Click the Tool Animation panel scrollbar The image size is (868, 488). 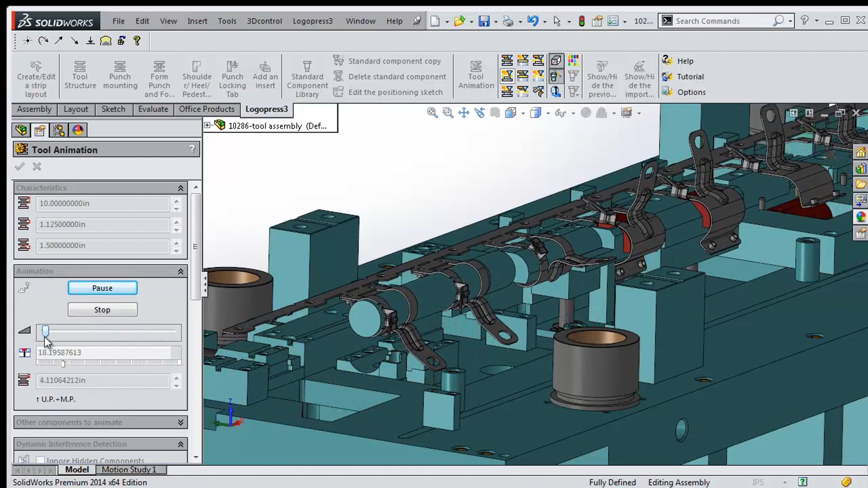(196, 247)
